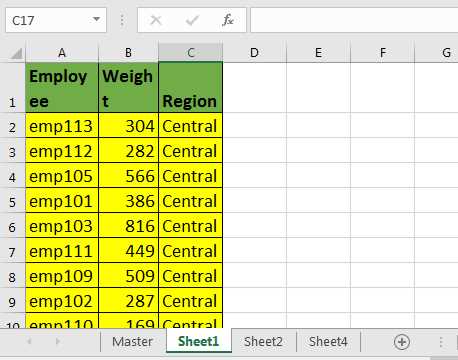The height and width of the screenshot is (360, 458).
Task: Click the Employee header cell
Action: (62, 88)
